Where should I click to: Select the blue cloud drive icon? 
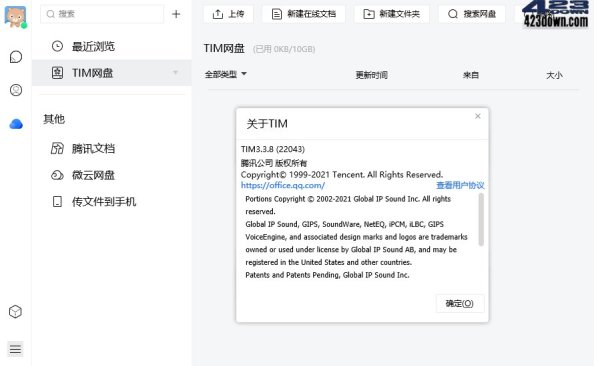click(16, 124)
